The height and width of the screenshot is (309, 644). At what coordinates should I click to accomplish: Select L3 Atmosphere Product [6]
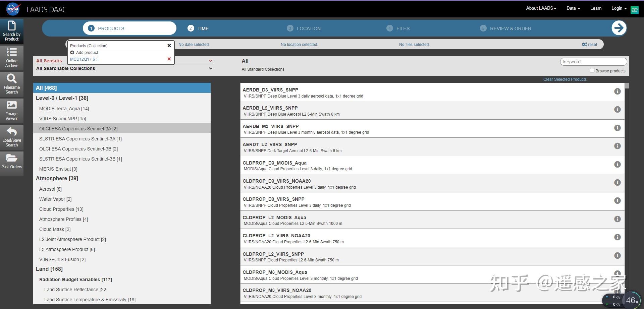point(67,249)
